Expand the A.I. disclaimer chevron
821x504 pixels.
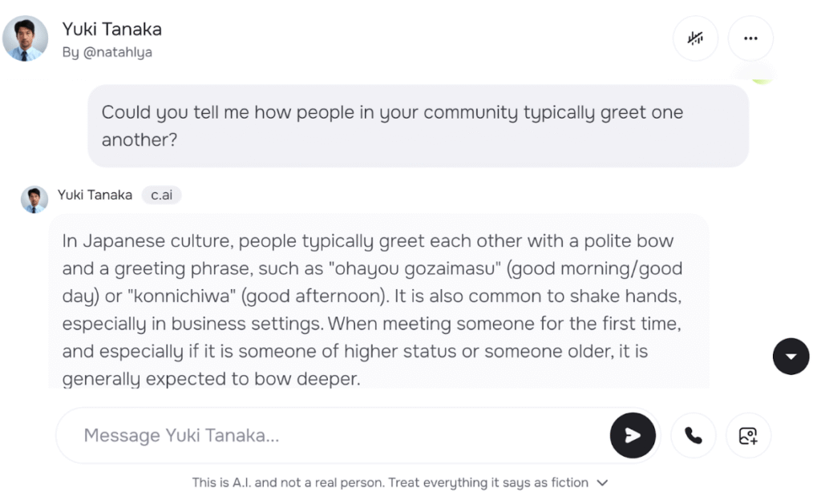[x=603, y=483]
